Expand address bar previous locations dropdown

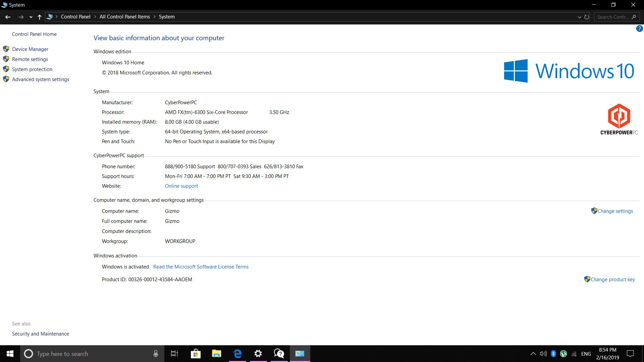[x=579, y=17]
